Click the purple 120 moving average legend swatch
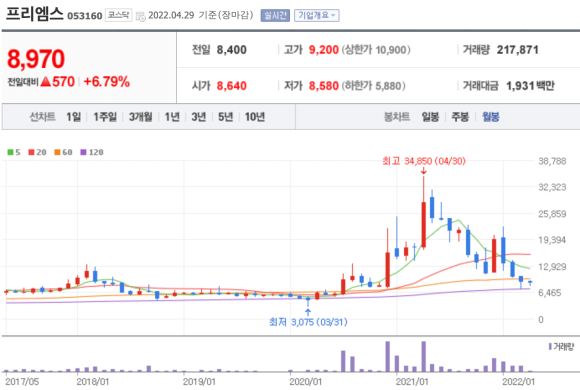The width and height of the screenshot is (580, 390). click(x=84, y=152)
